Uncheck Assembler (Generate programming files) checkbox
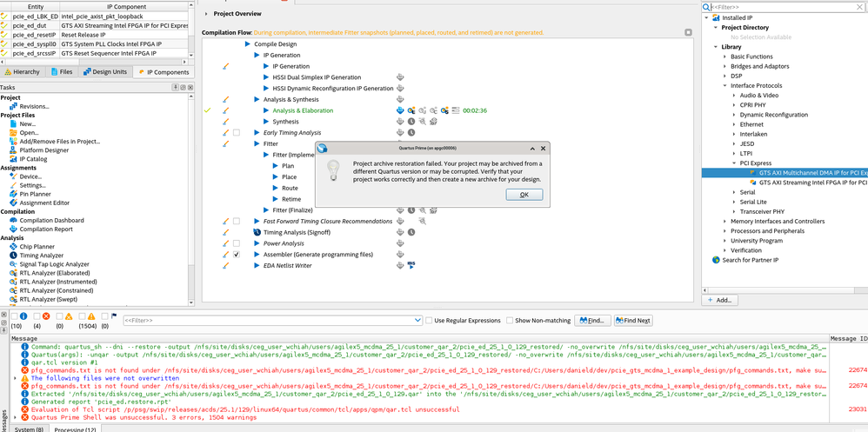The height and width of the screenshot is (432, 868). (x=237, y=255)
